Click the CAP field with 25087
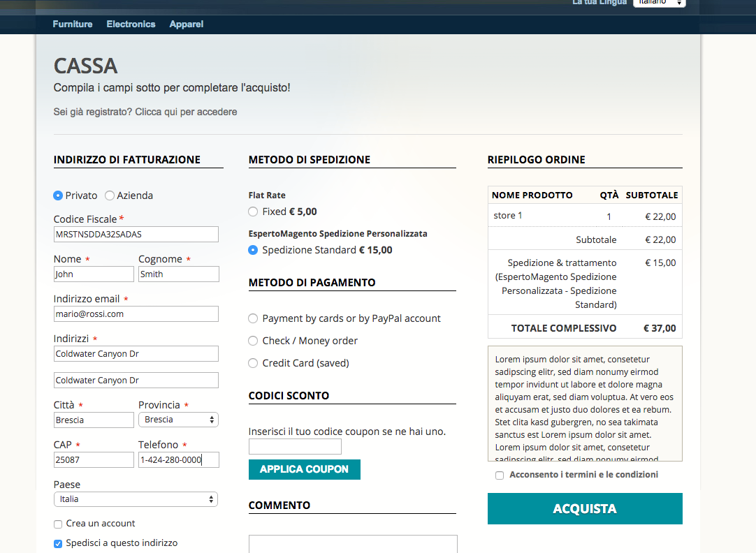 point(94,459)
